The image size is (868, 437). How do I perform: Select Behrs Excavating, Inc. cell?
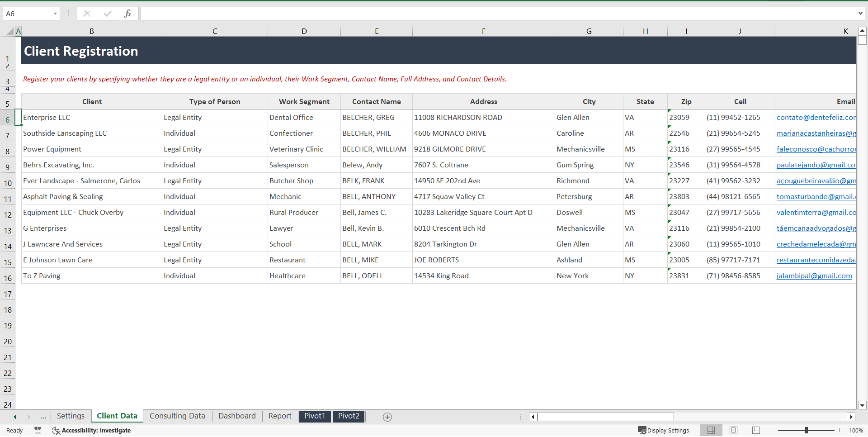coord(92,165)
